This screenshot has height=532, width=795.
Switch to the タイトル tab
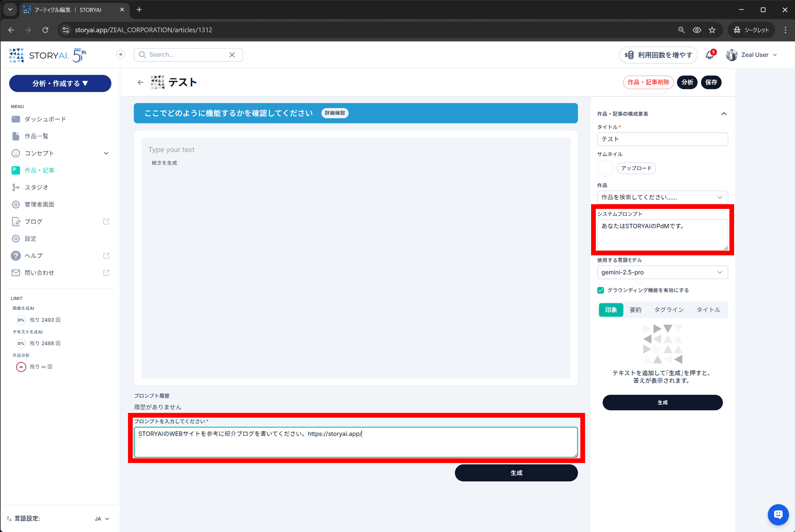708,310
